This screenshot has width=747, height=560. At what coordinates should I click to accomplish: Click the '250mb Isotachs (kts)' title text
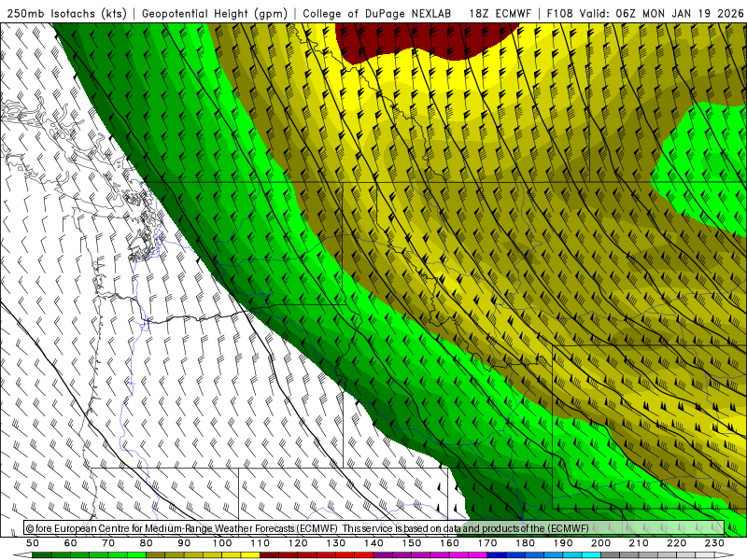[67, 13]
